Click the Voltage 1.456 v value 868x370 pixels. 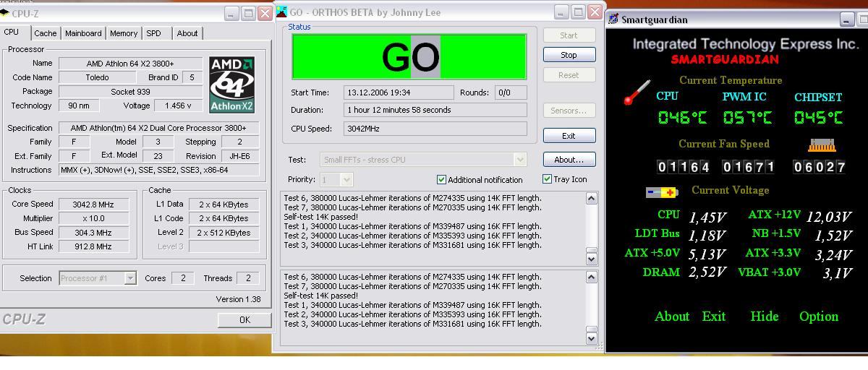coord(178,106)
